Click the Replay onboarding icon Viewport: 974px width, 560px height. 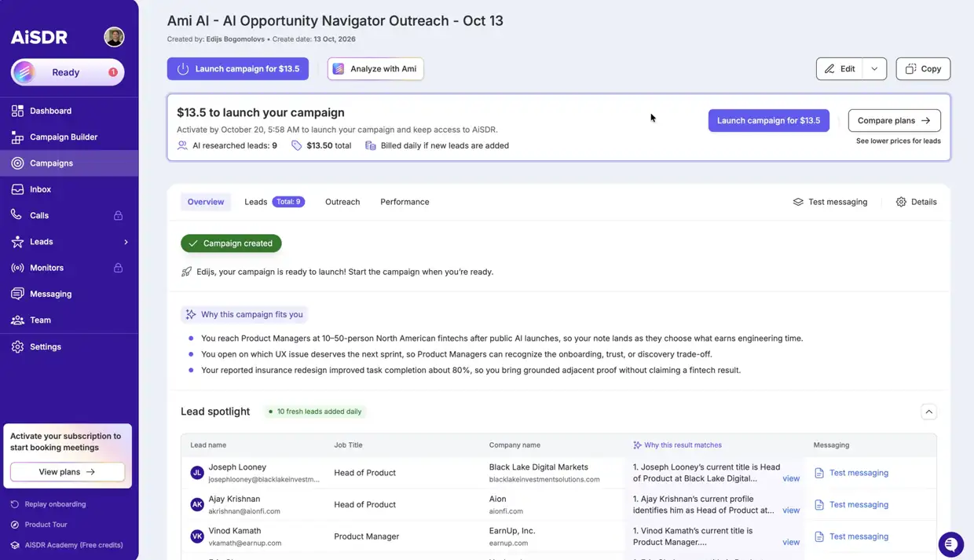tap(15, 504)
